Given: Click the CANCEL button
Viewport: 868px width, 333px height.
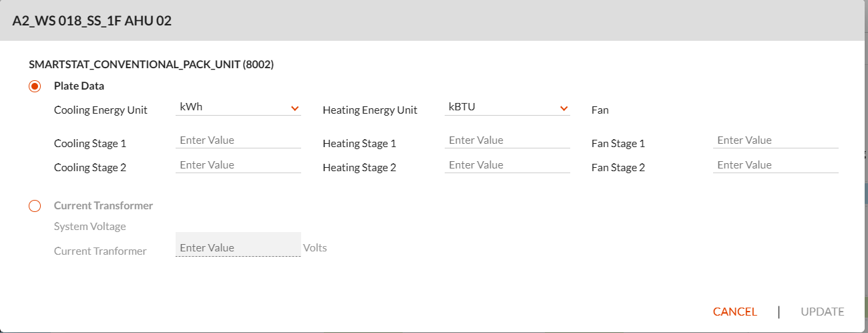Looking at the screenshot, I should click(735, 312).
